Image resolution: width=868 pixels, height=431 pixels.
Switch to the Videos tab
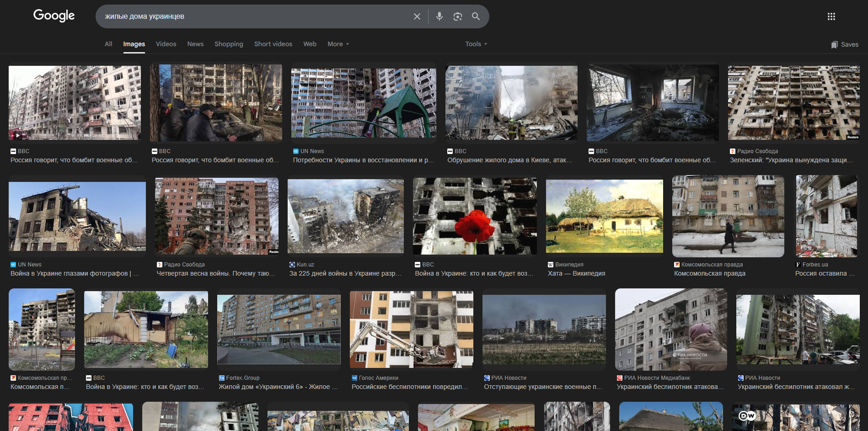pos(166,44)
